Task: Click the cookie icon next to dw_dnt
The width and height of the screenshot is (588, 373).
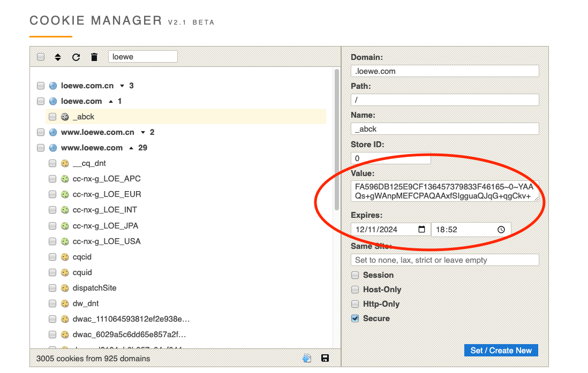Action: pyautogui.click(x=65, y=303)
